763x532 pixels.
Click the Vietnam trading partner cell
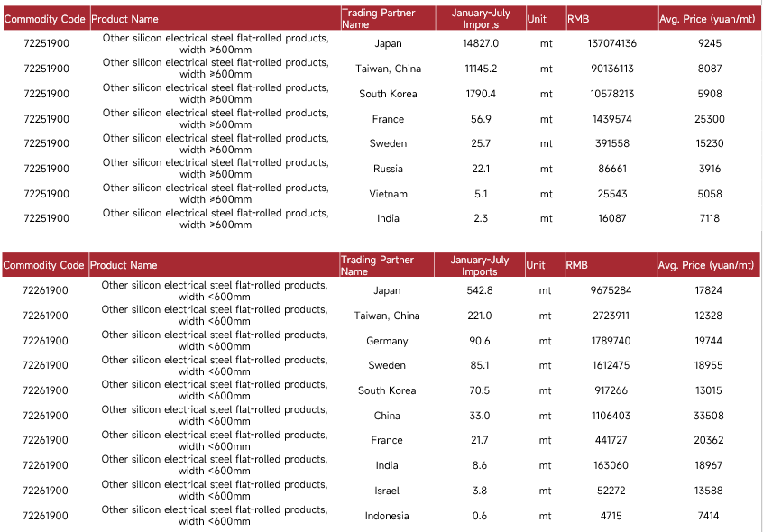(388, 194)
